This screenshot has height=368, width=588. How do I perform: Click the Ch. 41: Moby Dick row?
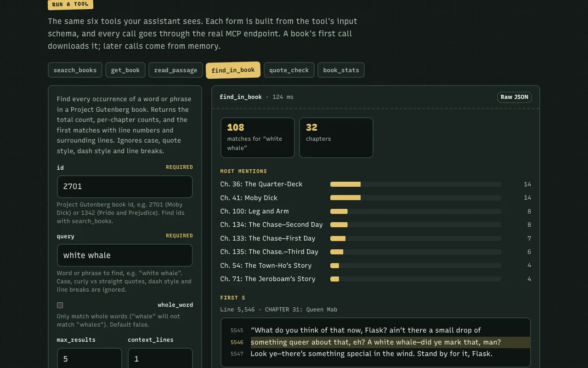376,198
